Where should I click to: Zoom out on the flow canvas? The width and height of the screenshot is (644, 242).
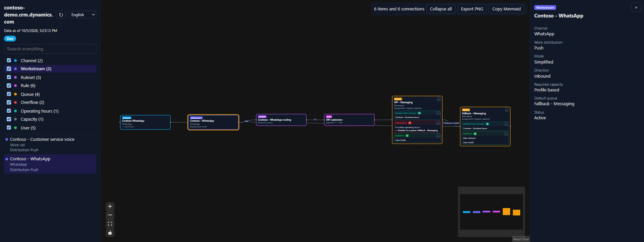(110, 215)
